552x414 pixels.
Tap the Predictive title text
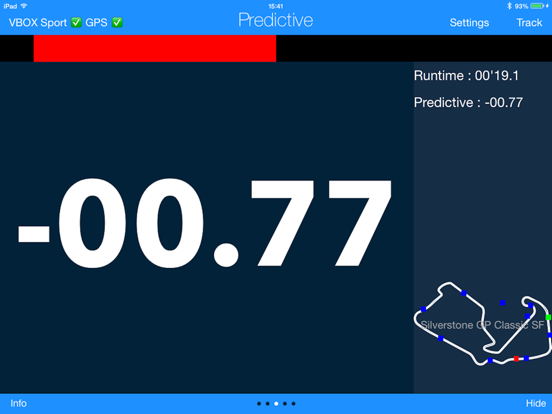coord(276,20)
